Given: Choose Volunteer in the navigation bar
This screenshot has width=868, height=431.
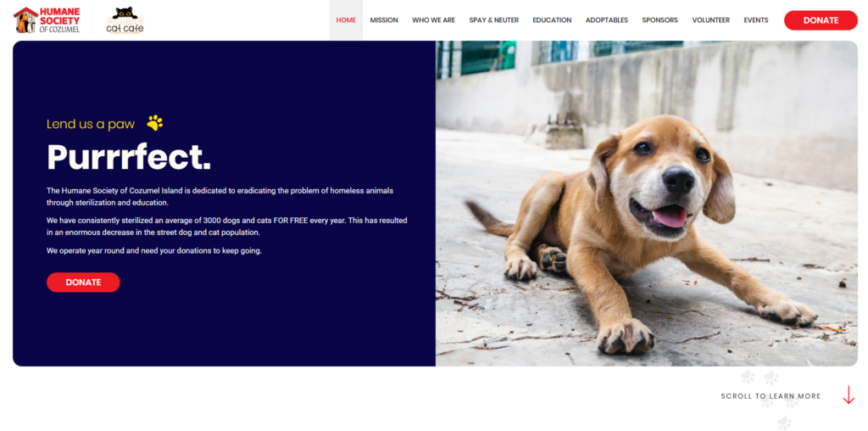Looking at the screenshot, I should click(710, 20).
